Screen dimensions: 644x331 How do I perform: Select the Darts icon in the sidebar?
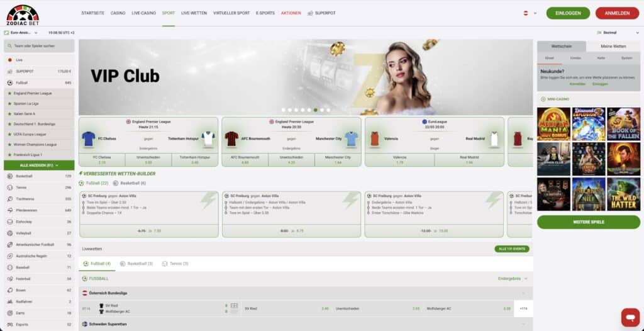tap(10, 313)
